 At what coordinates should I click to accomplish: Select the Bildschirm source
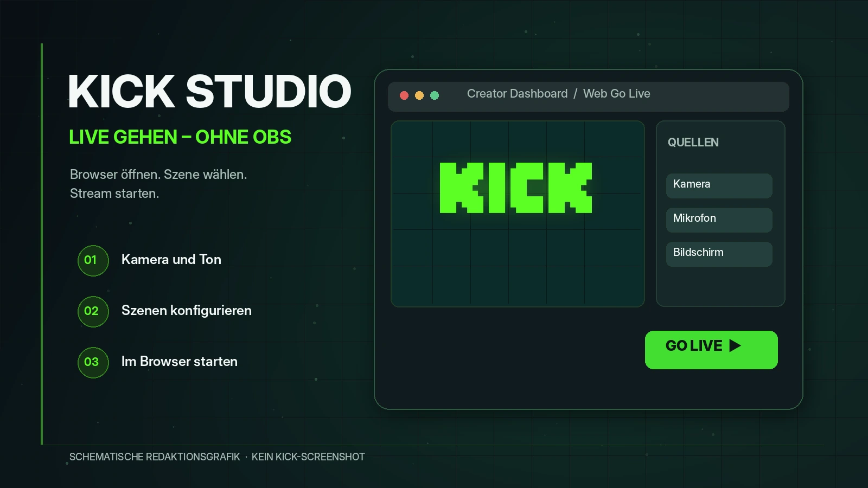(719, 254)
